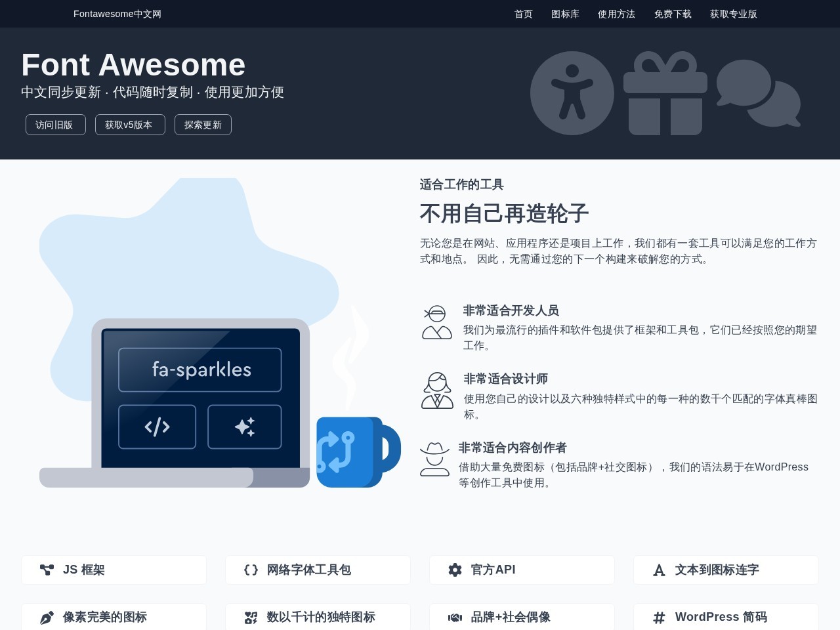Open the 品牌+社会偶像 card
The height and width of the screenshot is (630, 840).
[522, 617]
